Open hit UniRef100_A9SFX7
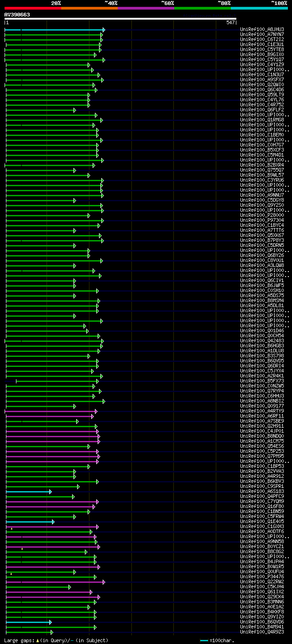This screenshot has height=644, width=292. (262, 79)
